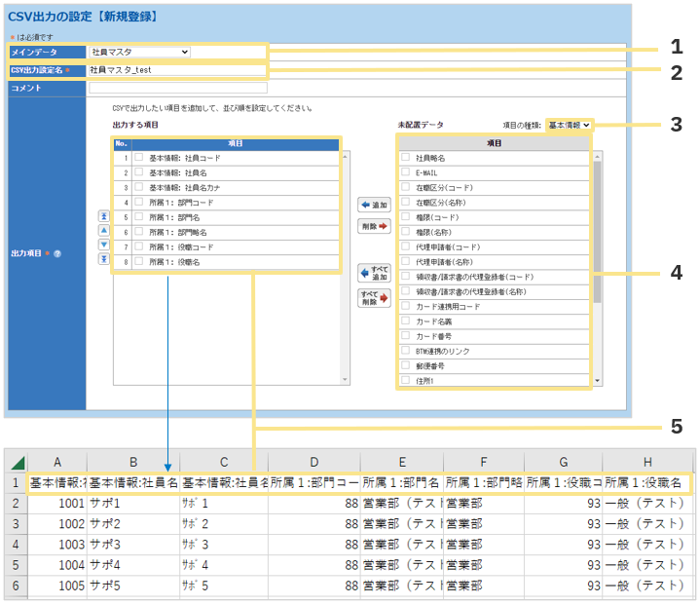Click the CSV出力設定名 text field
The image size is (700, 605).
(x=175, y=70)
